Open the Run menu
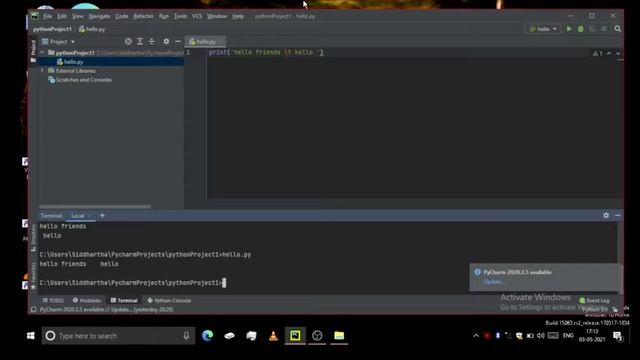 pyautogui.click(x=164, y=16)
